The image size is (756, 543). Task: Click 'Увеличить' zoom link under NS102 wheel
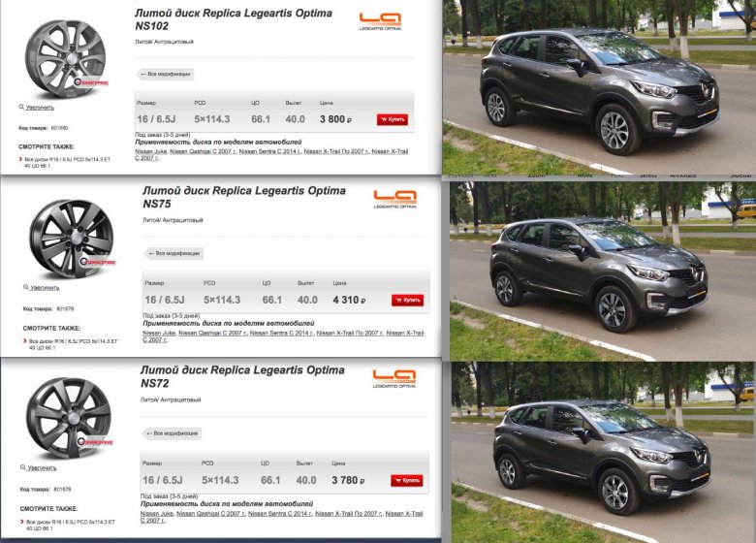click(41, 107)
